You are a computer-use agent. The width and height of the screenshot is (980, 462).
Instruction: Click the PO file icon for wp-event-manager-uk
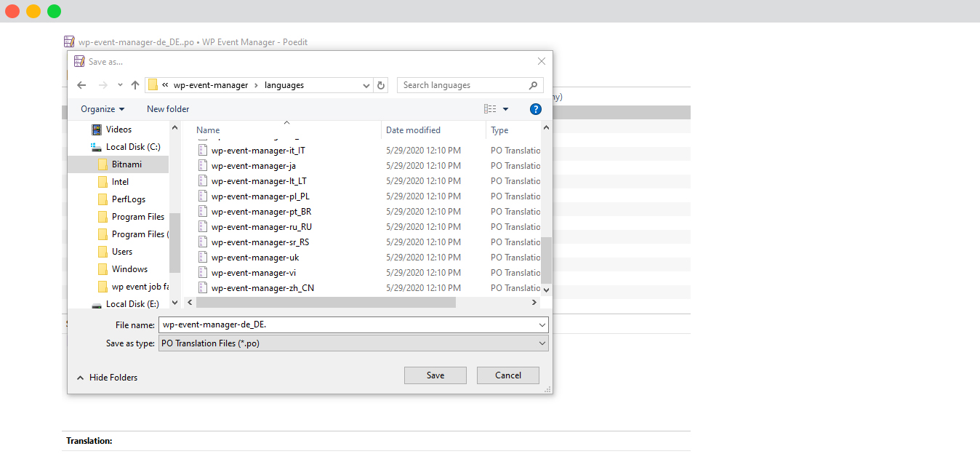[x=203, y=258]
